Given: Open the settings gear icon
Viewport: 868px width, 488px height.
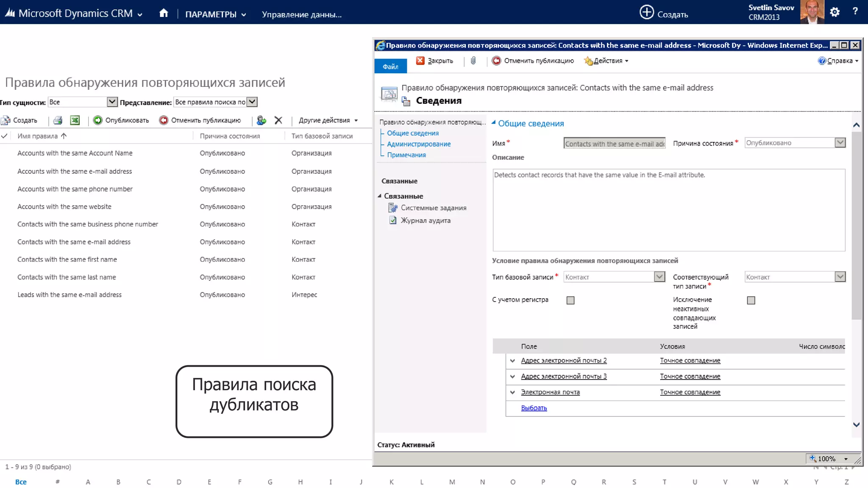Looking at the screenshot, I should [x=835, y=12].
